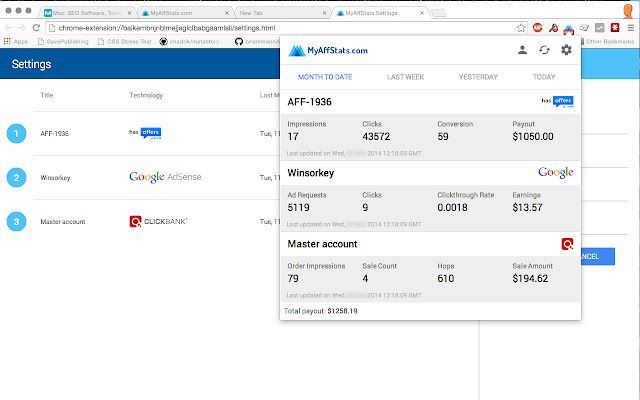Screen dimensions: 640x400
Task: Click the red Adblock extension icon
Action: 538,28
